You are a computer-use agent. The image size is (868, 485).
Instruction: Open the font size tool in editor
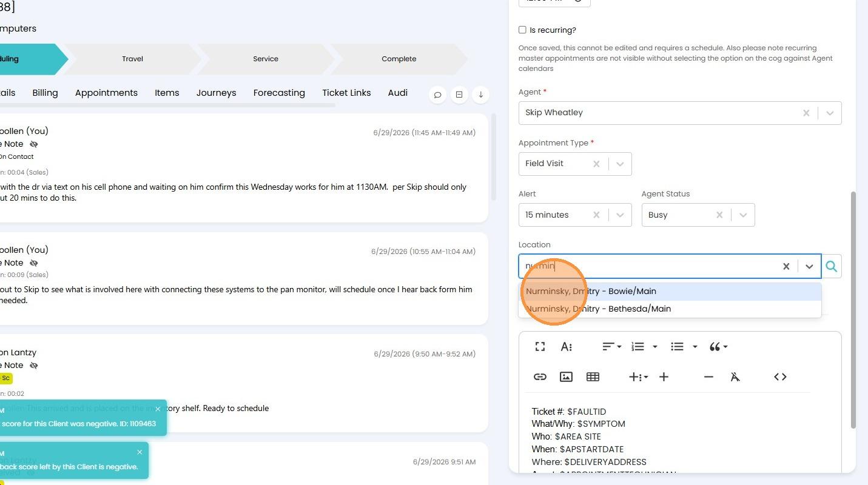click(x=567, y=347)
